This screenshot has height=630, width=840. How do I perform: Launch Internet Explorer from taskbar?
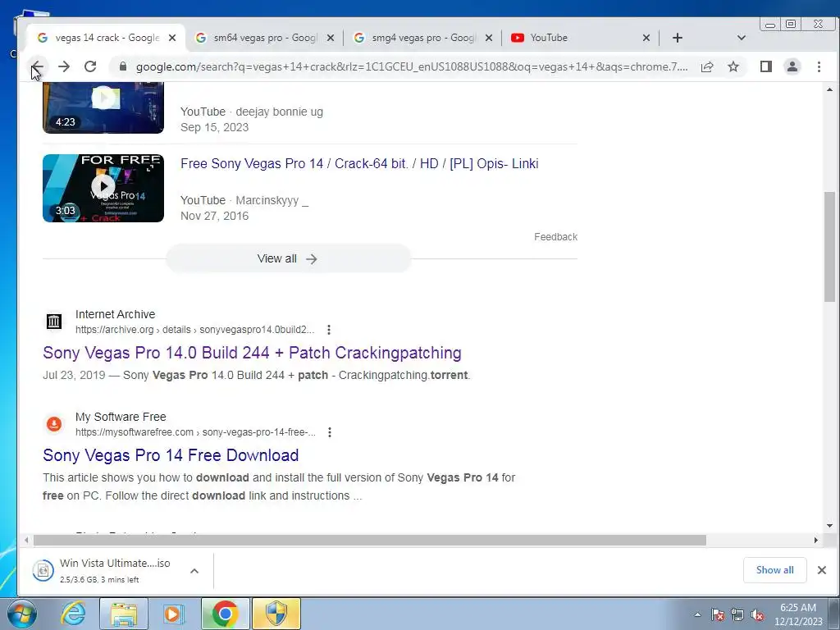point(73,614)
